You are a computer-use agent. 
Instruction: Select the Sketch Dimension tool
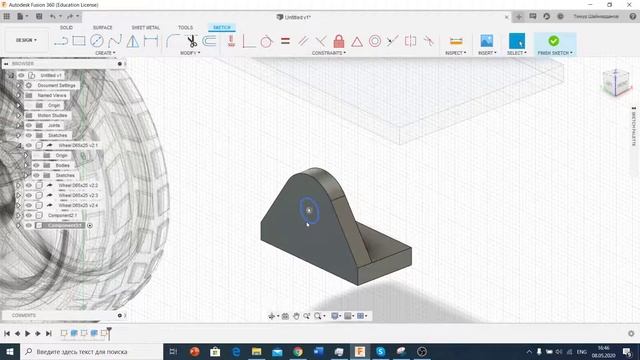click(x=151, y=41)
